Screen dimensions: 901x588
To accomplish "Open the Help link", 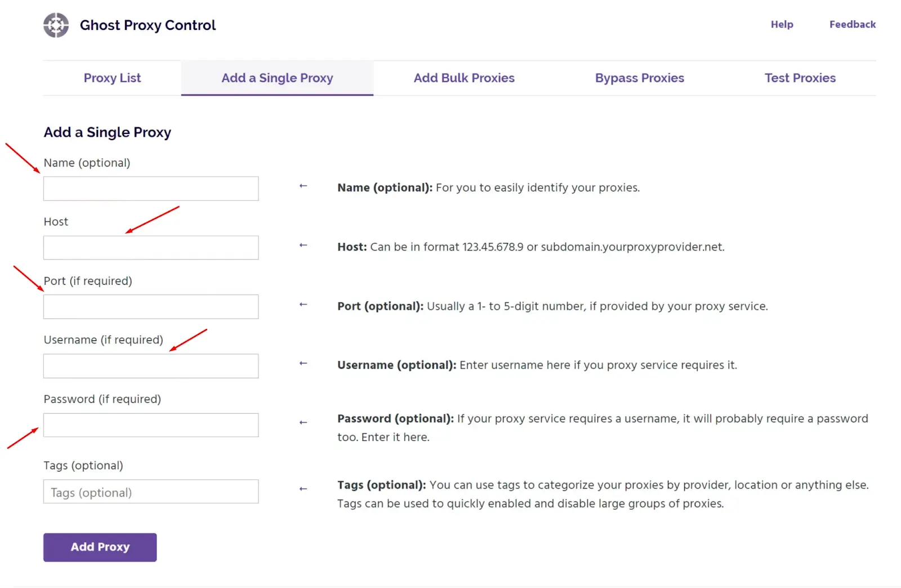I will [x=782, y=24].
